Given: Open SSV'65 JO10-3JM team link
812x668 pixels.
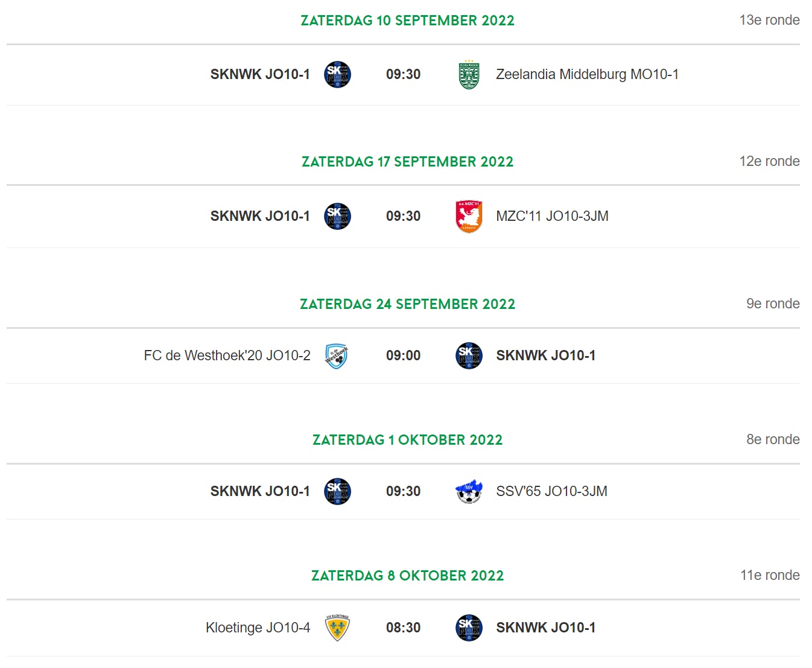Looking at the screenshot, I should pyautogui.click(x=551, y=491).
